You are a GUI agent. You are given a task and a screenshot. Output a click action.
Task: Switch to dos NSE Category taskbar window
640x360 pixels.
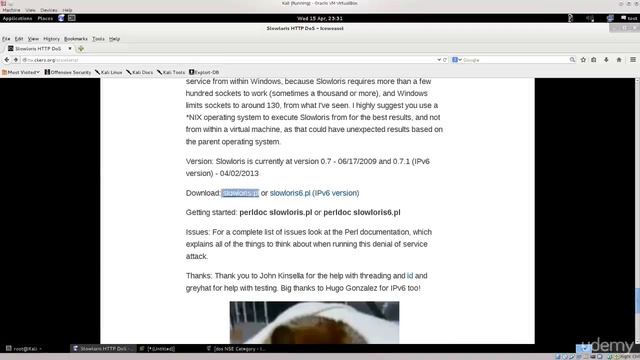point(237,349)
